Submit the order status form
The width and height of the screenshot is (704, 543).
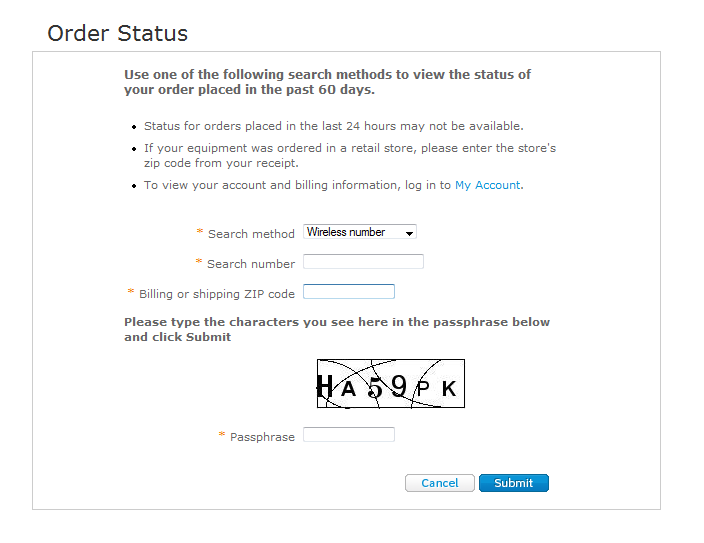[514, 483]
